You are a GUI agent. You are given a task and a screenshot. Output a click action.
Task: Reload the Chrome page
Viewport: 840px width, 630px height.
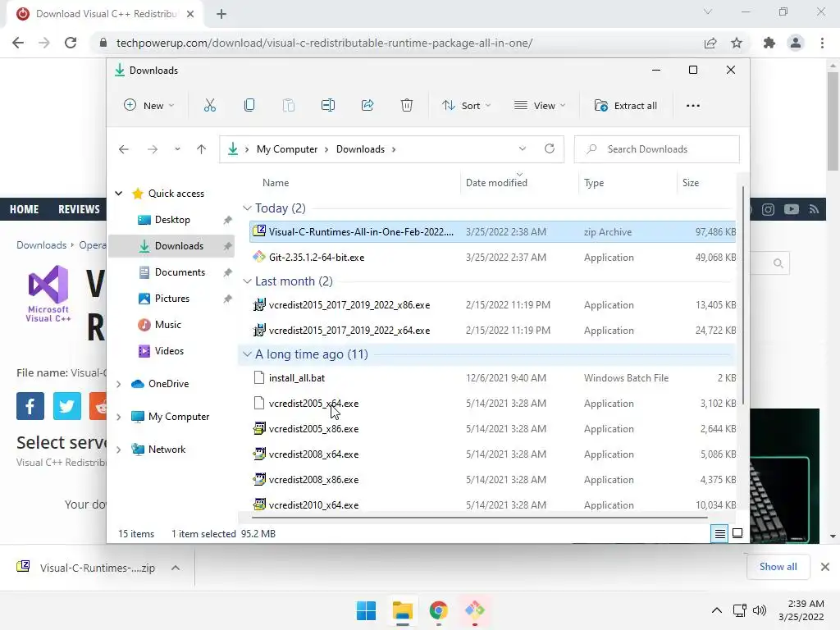71,43
